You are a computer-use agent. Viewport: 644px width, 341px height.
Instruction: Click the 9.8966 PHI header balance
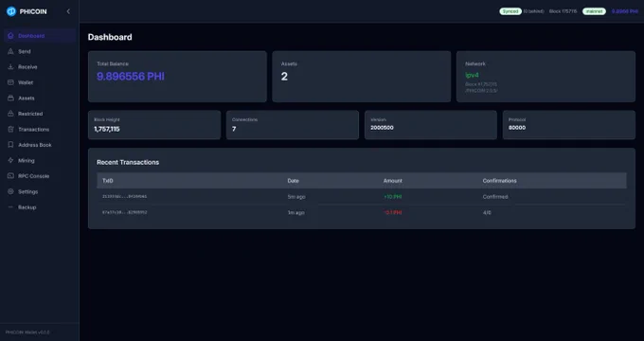(x=625, y=11)
